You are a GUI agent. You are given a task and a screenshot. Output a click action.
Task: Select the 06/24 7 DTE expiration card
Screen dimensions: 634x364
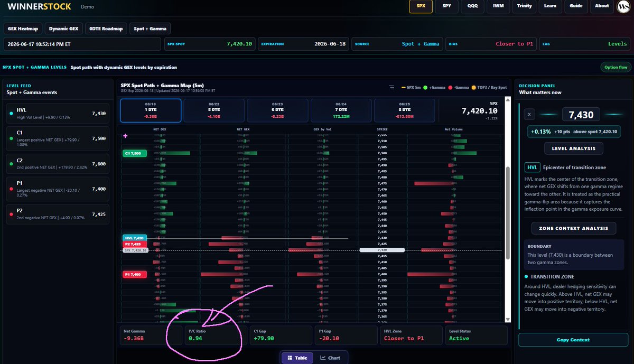(x=341, y=110)
